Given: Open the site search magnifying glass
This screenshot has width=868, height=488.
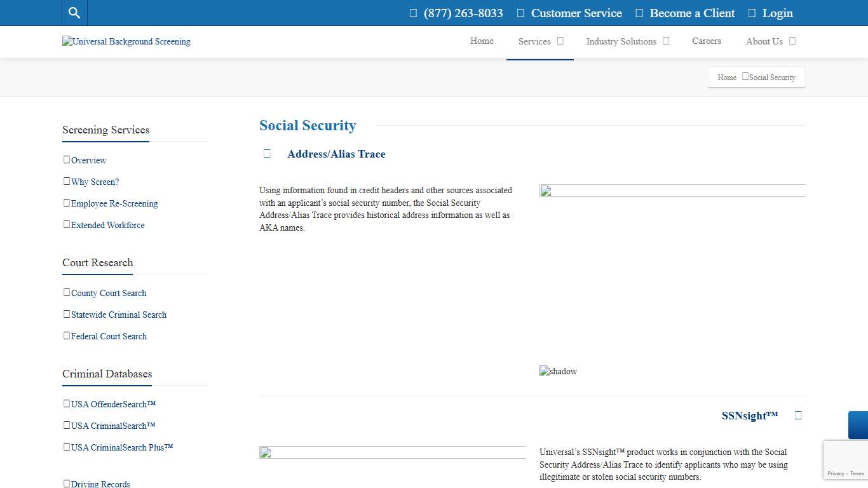Looking at the screenshot, I should tap(74, 13).
